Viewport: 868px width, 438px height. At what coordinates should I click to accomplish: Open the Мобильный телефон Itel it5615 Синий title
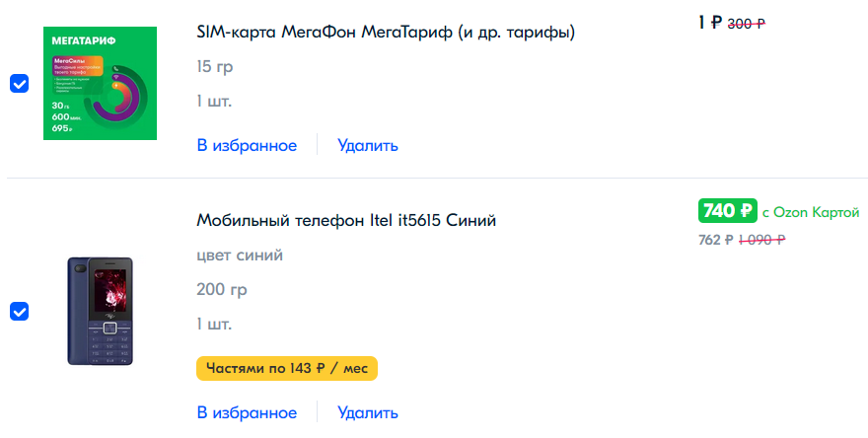[346, 220]
